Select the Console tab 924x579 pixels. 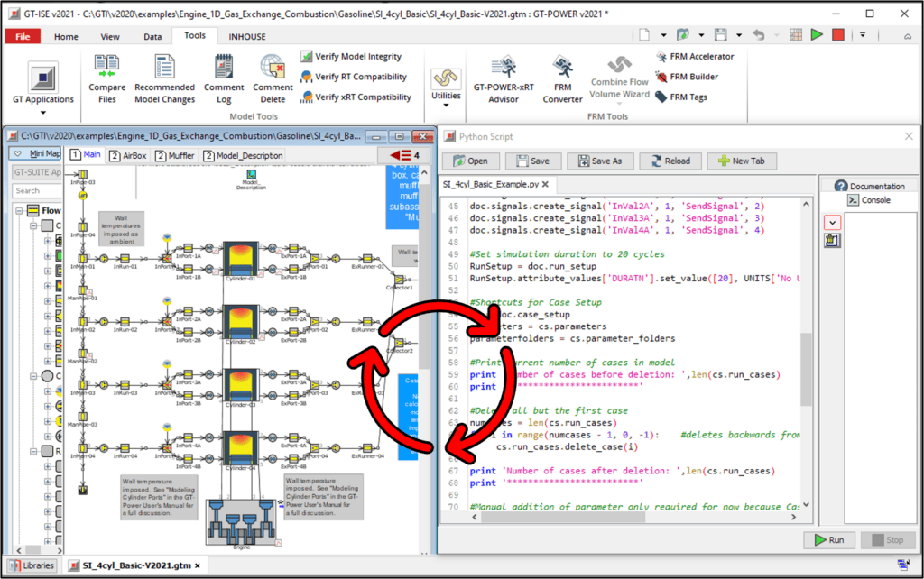[x=869, y=200]
